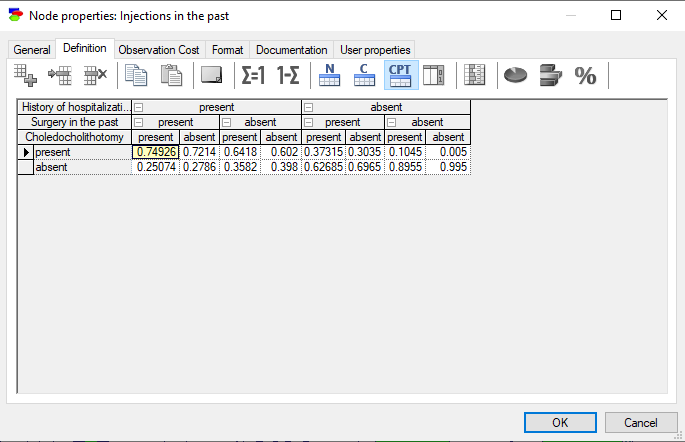Image resolution: width=685 pixels, height=442 pixels.
Task: Select the CPT view icon
Action: pos(401,75)
